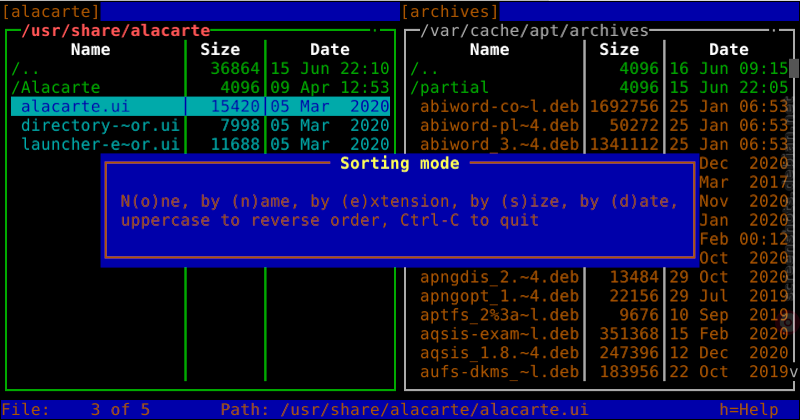Click the Name column header in alacarte pane
Screen dimensions: 800x420
[90, 49]
